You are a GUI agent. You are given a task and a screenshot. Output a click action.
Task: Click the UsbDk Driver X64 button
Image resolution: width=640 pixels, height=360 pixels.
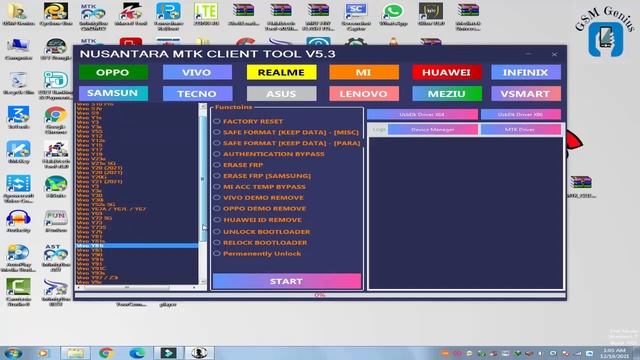[x=422, y=115]
